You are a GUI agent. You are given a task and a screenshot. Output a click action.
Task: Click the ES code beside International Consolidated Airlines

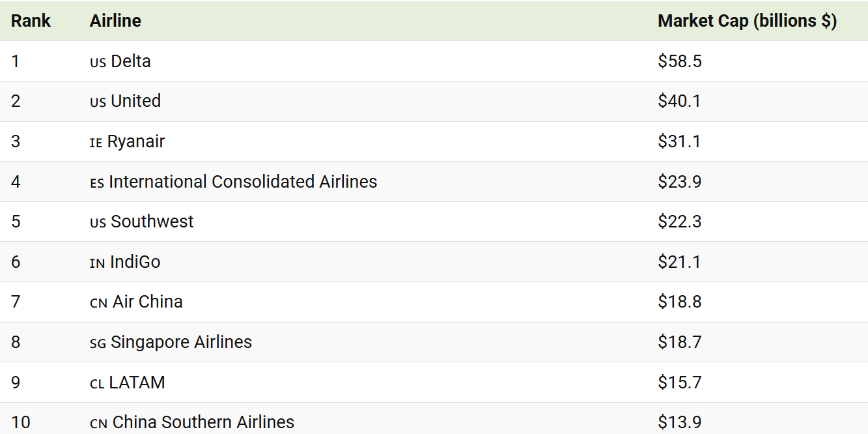point(97,184)
